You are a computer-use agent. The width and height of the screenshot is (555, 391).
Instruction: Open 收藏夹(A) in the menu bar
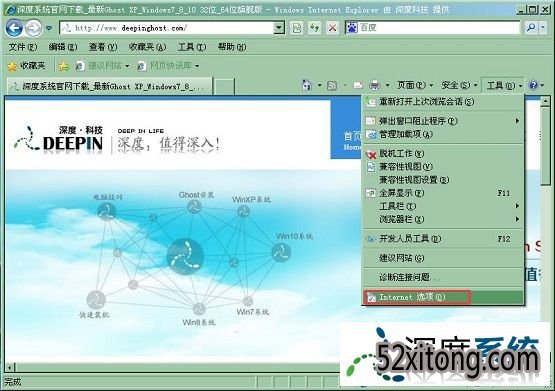pos(147,47)
